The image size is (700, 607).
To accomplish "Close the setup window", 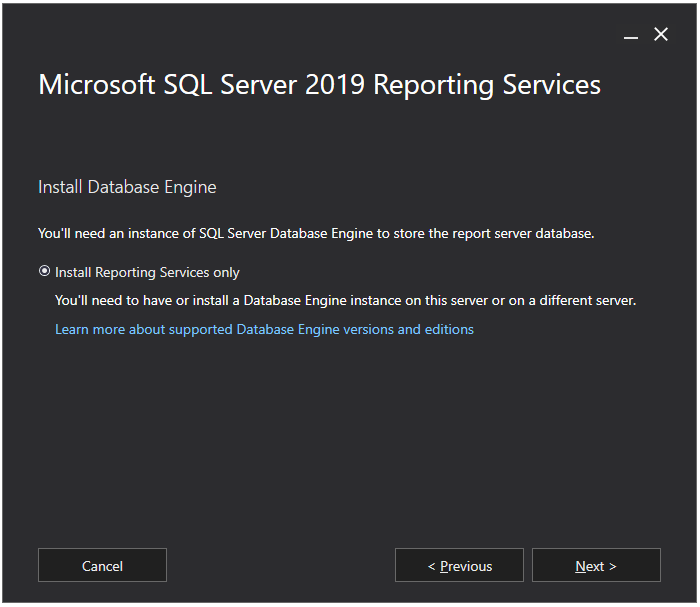I will click(661, 34).
